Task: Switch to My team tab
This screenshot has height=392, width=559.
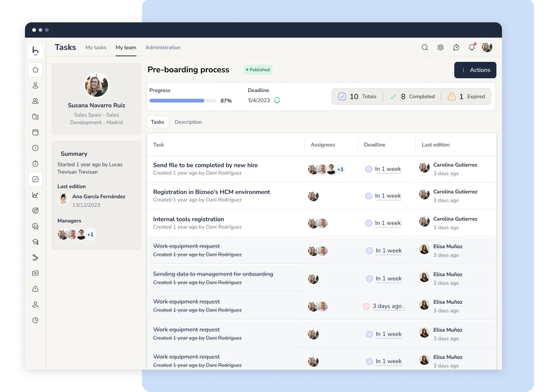Action: 126,47
